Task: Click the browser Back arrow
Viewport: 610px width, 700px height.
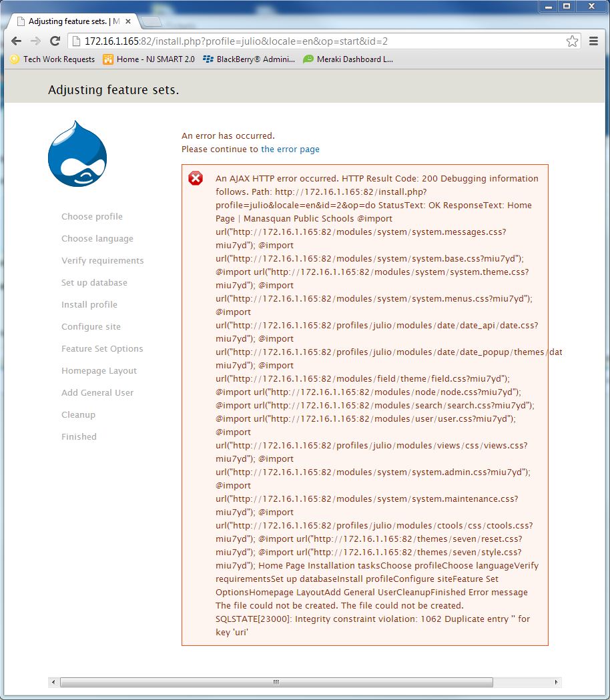Action: pos(17,41)
